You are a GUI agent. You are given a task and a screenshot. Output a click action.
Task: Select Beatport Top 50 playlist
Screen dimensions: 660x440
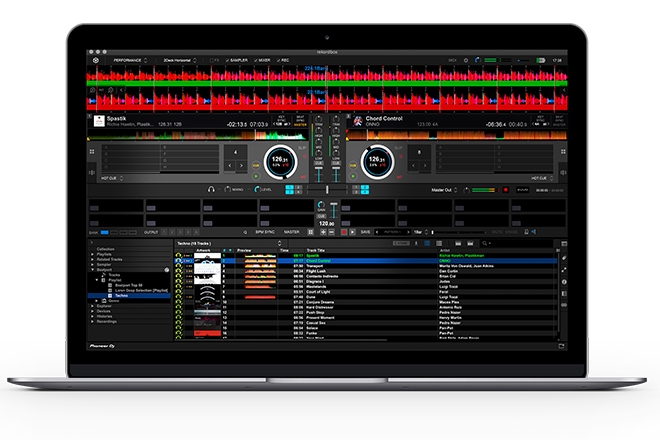(129, 285)
